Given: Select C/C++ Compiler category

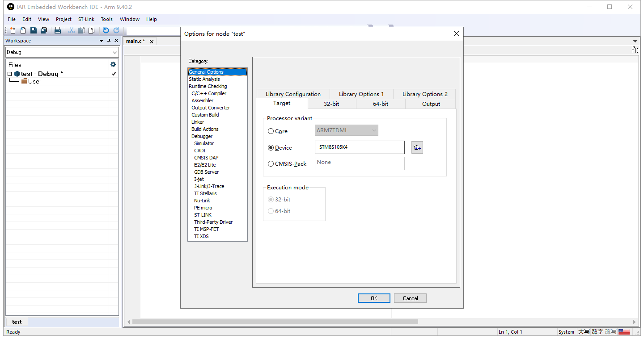Looking at the screenshot, I should pyautogui.click(x=209, y=93).
